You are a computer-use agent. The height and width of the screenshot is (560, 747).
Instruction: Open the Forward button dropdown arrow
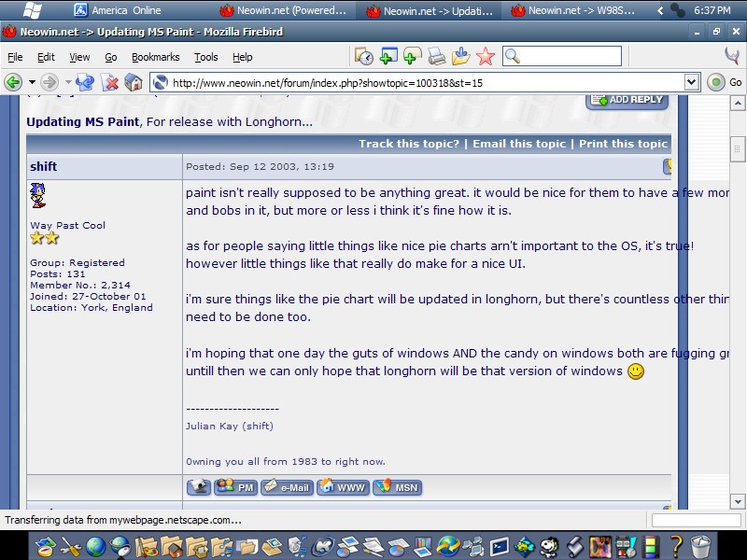point(67,82)
